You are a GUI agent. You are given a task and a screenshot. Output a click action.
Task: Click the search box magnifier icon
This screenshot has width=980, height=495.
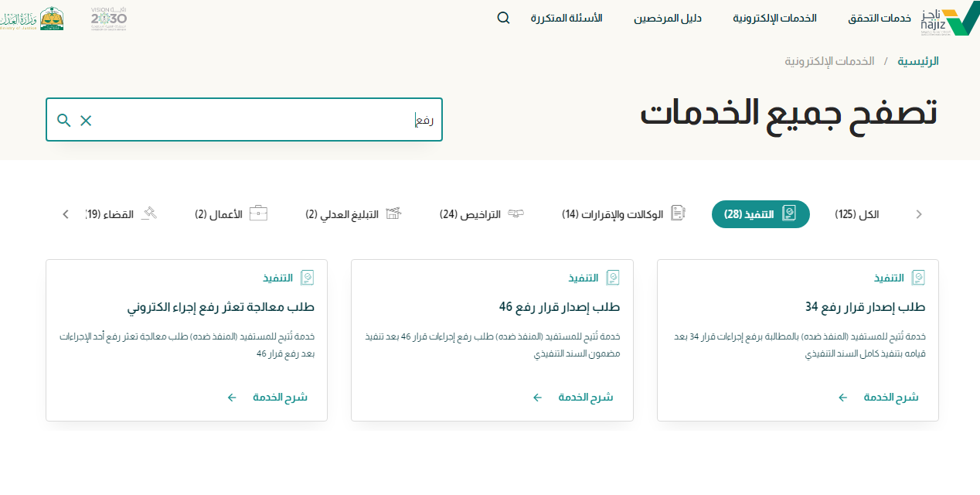[64, 120]
